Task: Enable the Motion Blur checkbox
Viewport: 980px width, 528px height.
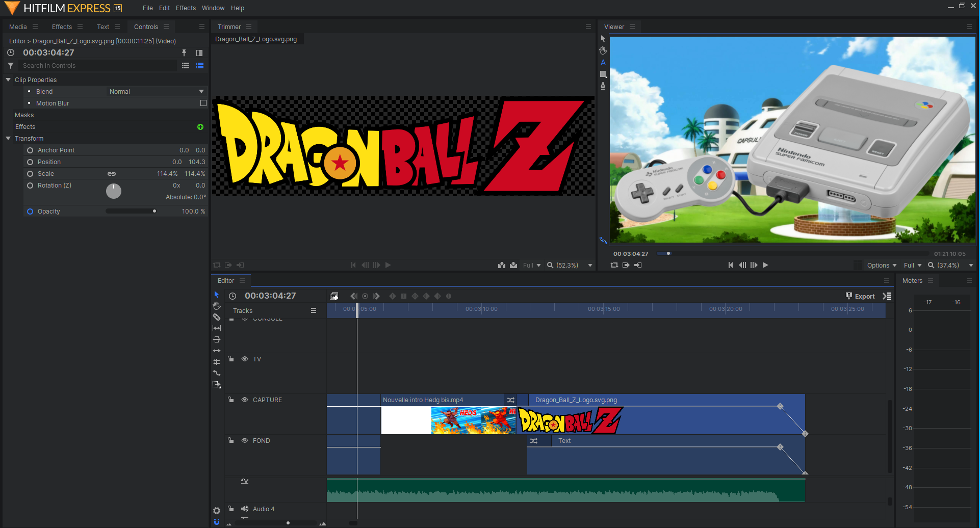Action: point(203,103)
